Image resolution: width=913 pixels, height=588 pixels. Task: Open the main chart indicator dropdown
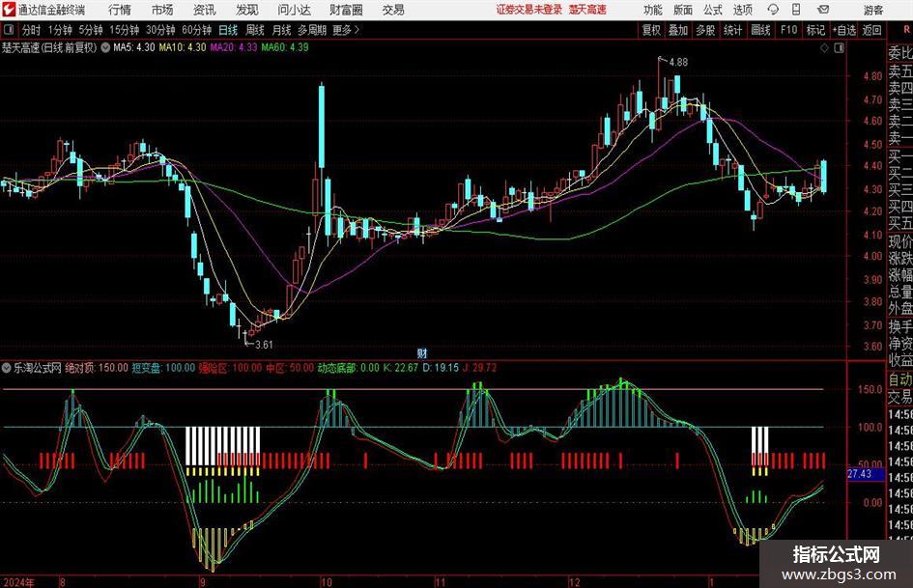[105, 47]
